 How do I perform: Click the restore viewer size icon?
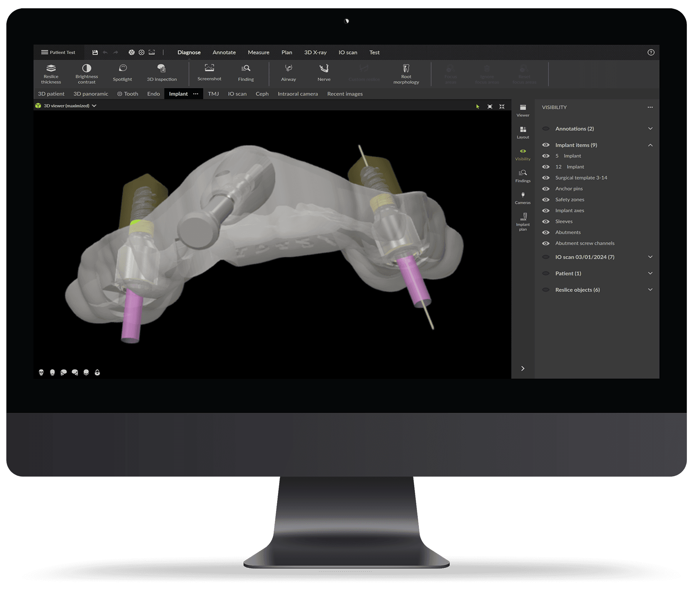pos(502,107)
